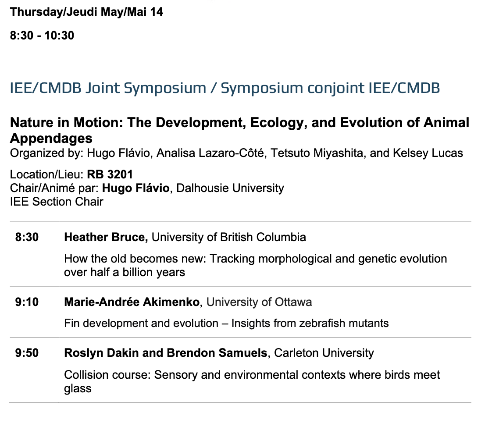The image size is (492, 448).
Task: Click the talk title How the old becomes new
Action: tap(255, 265)
